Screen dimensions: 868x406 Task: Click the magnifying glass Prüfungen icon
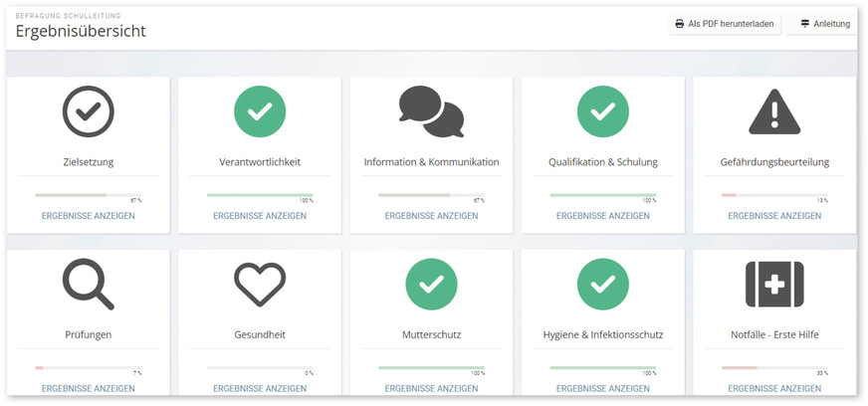pos(89,286)
